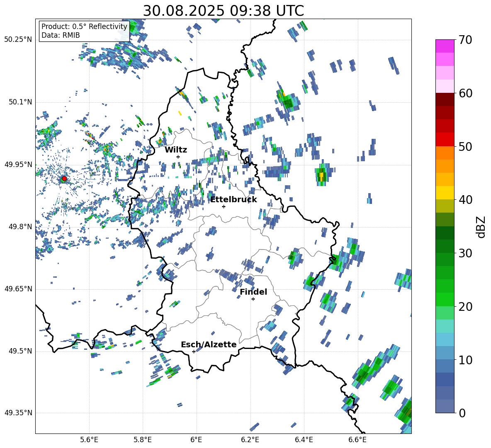Image resolution: width=491 pixels, height=448 pixels.
Task: Click the 6°E longitude label
Action: point(196,440)
